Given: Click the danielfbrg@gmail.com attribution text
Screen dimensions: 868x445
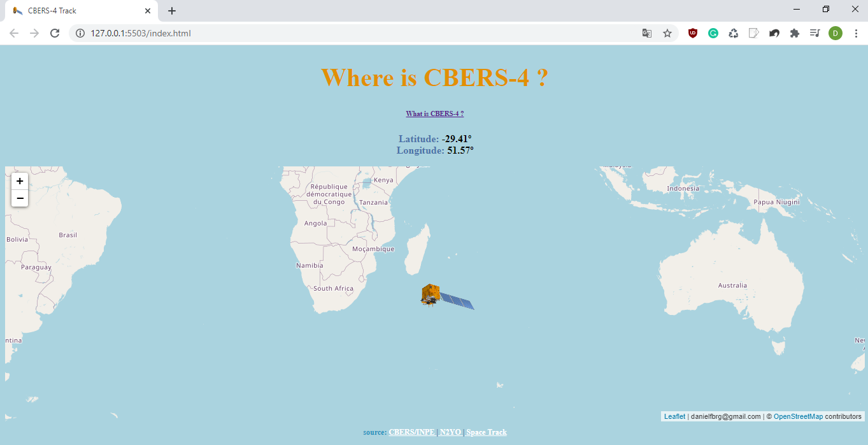Looking at the screenshot, I should click(x=725, y=416).
